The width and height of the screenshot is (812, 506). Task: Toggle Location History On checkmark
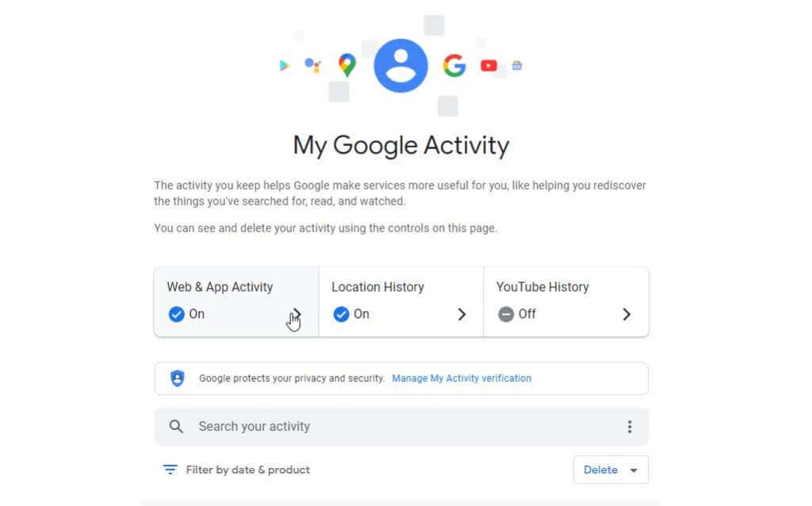pos(341,314)
